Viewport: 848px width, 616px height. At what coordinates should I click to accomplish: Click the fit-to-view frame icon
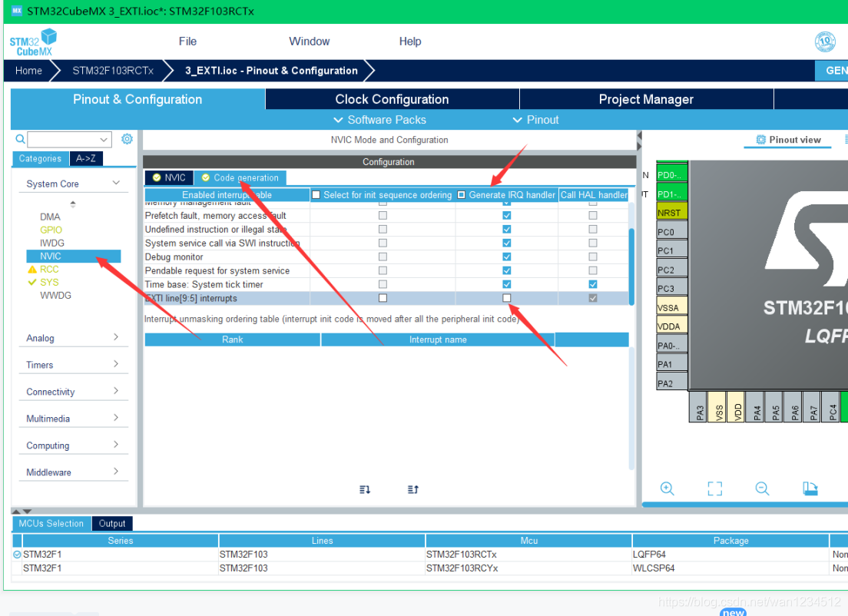(714, 488)
